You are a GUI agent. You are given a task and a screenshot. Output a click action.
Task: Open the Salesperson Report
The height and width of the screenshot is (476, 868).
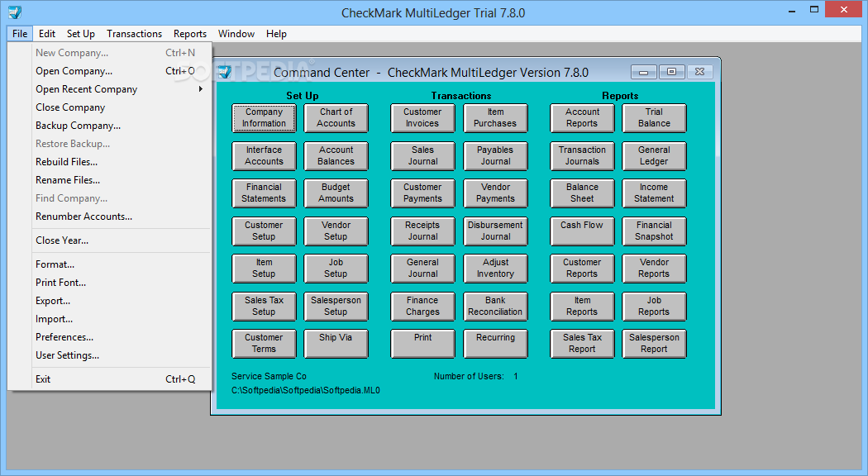[655, 344]
